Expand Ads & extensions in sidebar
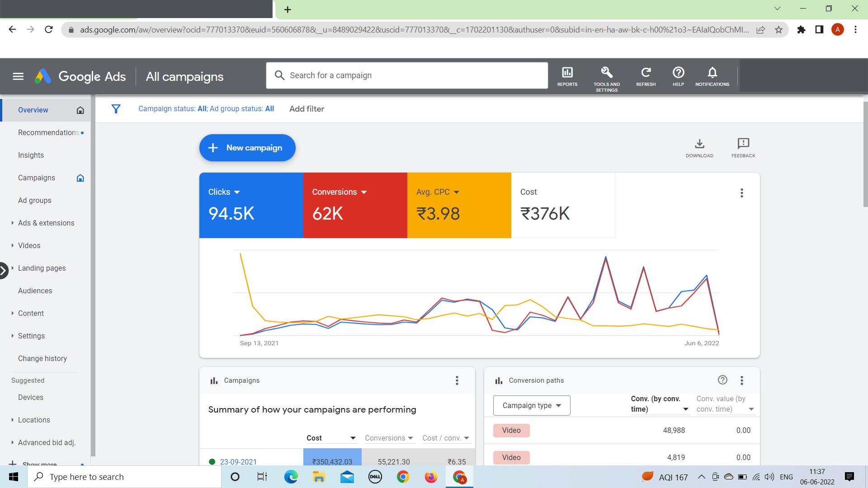The height and width of the screenshot is (488, 868). click(46, 223)
